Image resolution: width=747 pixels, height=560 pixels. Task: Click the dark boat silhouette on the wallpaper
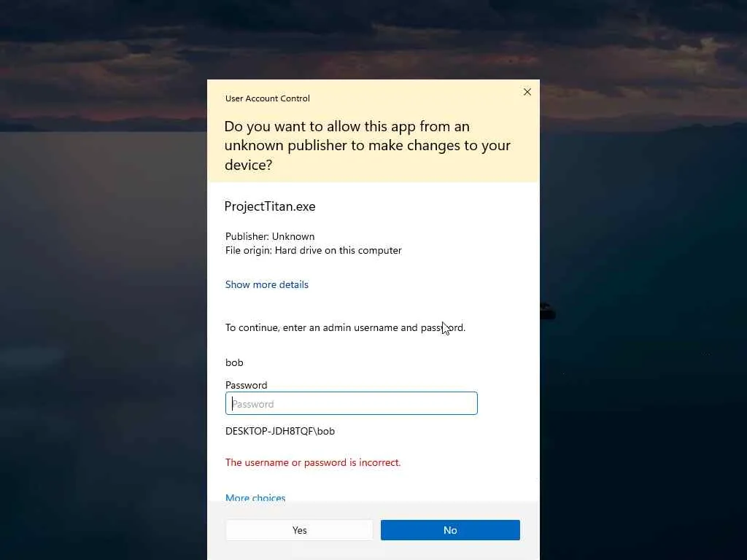[x=547, y=311]
